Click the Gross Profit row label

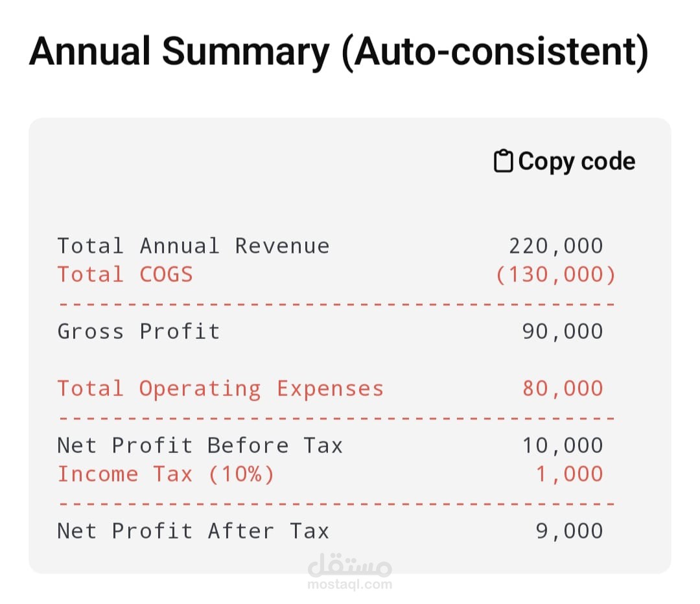139,332
